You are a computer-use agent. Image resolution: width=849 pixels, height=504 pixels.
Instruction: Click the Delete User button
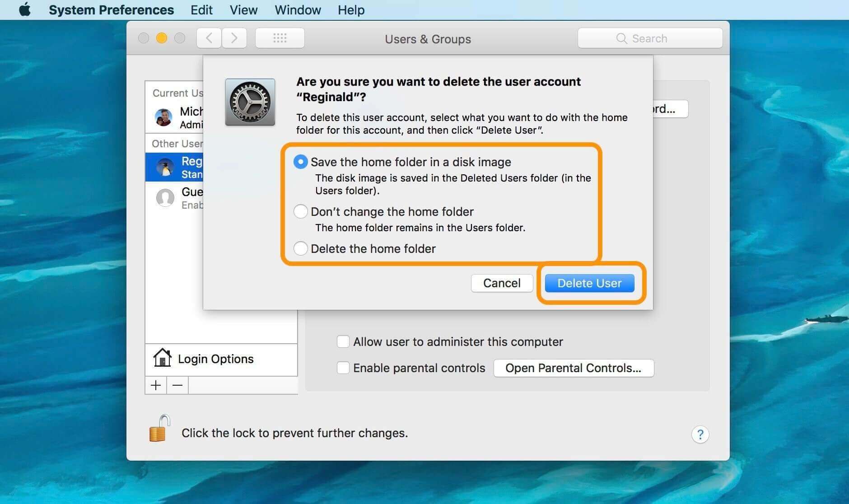click(589, 283)
